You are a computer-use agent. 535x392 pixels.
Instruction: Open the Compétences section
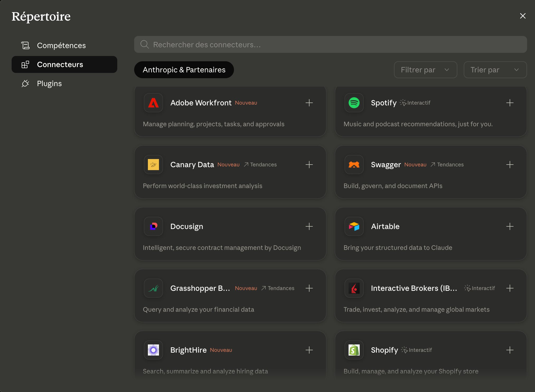coord(64,45)
